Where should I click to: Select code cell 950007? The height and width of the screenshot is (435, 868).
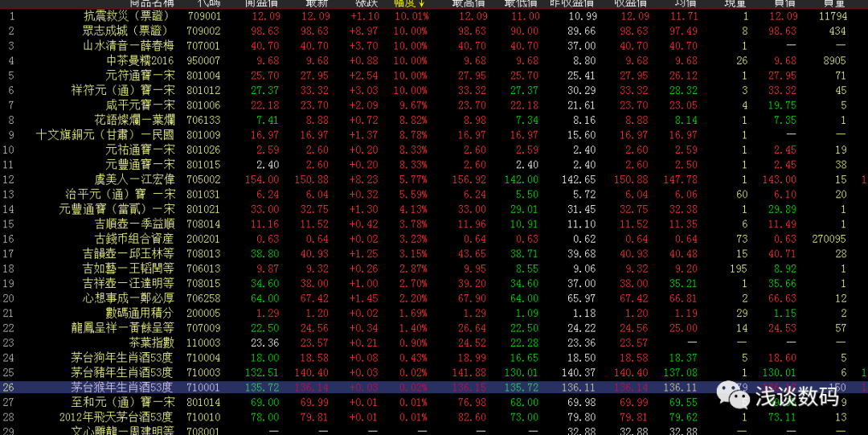203,61
